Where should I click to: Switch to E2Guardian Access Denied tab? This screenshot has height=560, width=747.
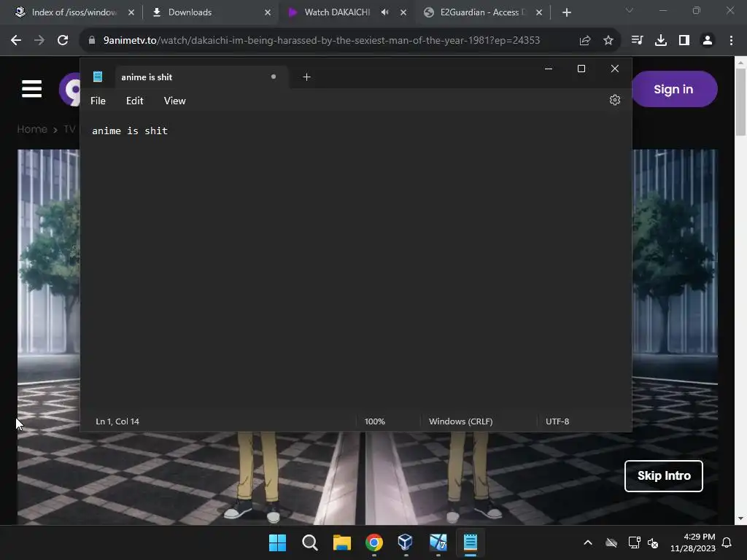tap(484, 12)
